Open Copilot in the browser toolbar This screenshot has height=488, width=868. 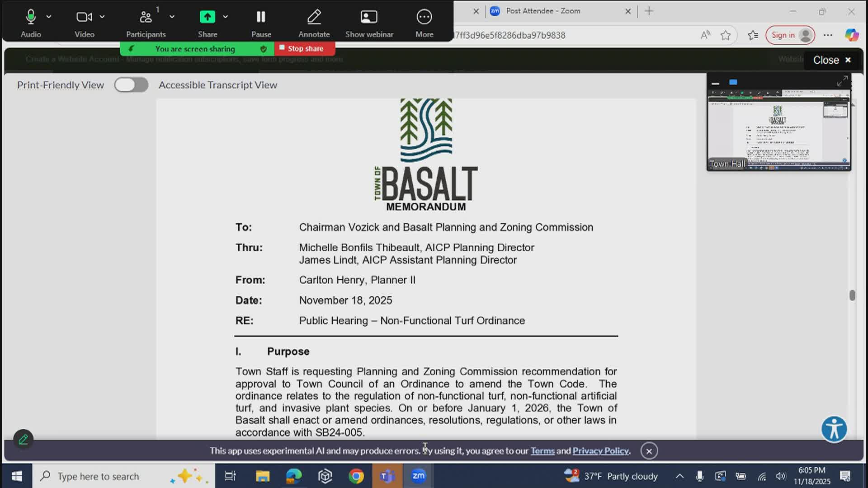pos(852,35)
